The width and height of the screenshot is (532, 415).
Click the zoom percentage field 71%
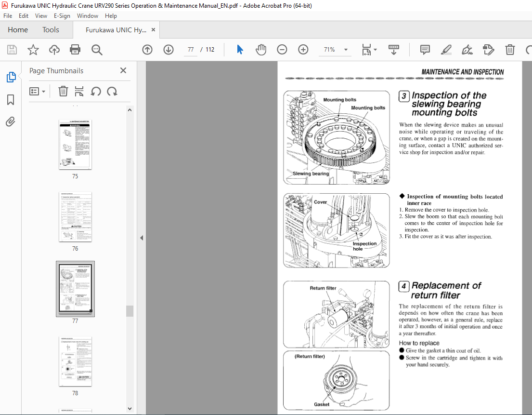pyautogui.click(x=329, y=50)
